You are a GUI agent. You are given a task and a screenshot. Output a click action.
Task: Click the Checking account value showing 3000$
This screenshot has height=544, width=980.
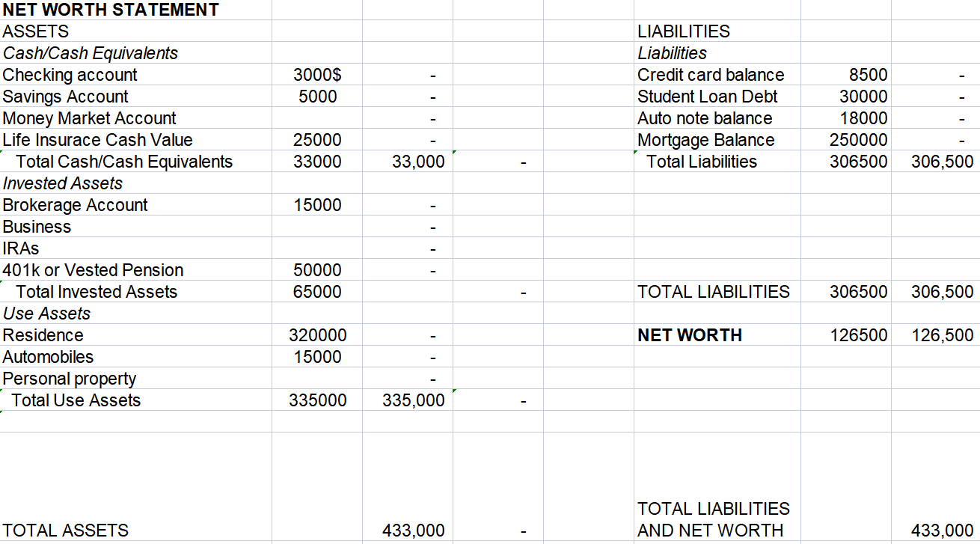coord(316,75)
